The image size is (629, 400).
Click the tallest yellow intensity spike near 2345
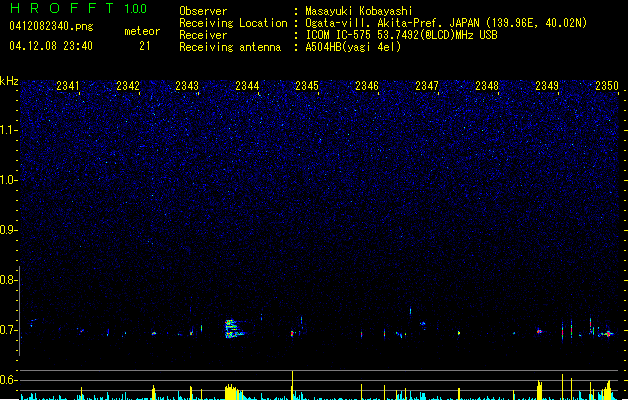pyautogui.click(x=292, y=385)
